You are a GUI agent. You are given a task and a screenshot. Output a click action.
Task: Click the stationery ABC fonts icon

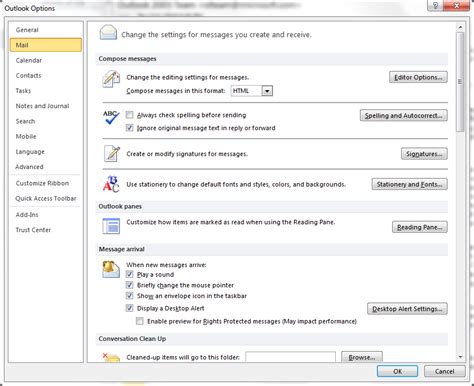(111, 184)
